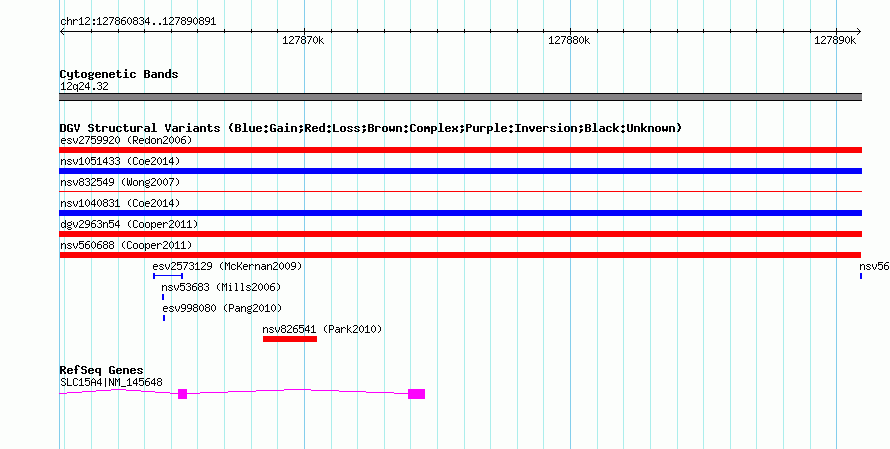The width and height of the screenshot is (890, 449).
Task: Open the DGV Structural Variants track title
Action: click(371, 128)
